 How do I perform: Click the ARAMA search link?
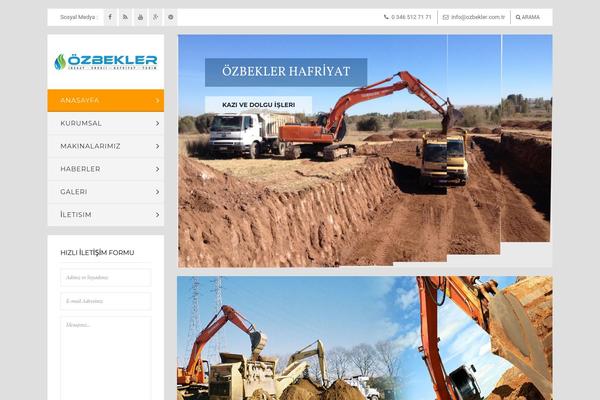[x=528, y=17]
